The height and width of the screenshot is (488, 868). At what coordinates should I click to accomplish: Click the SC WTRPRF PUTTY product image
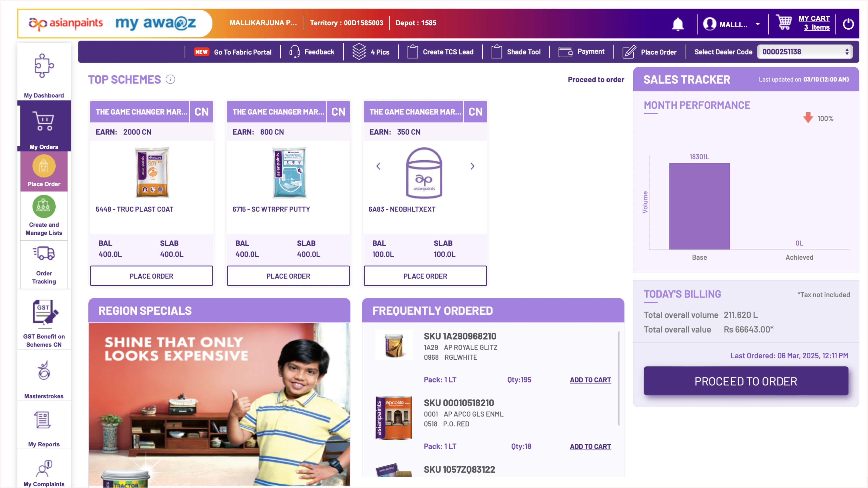coord(289,172)
